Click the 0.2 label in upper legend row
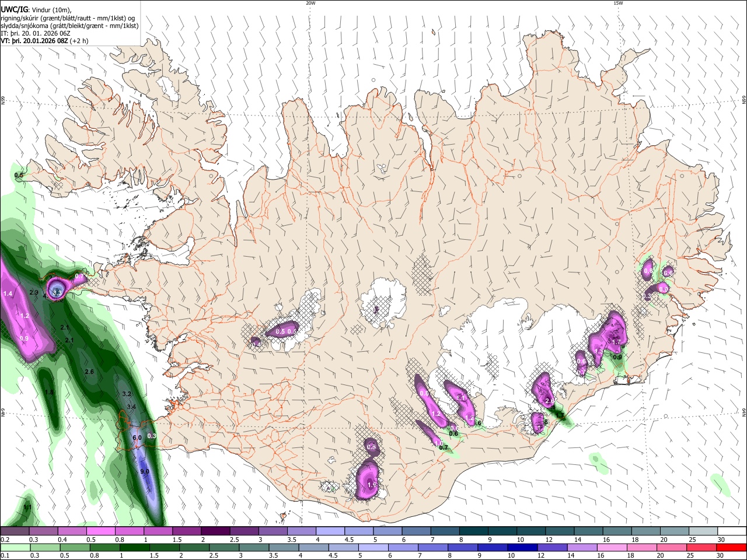The image size is (747, 560). pos(5,540)
